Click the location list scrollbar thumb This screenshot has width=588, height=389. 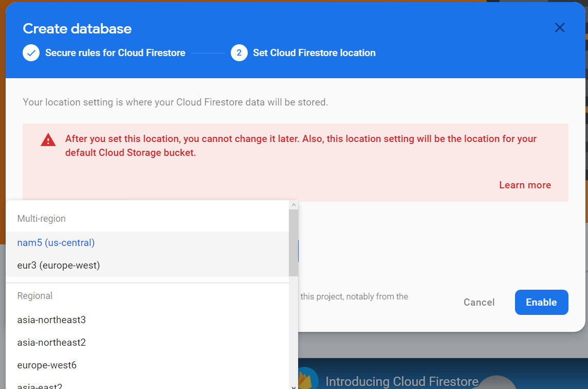pos(293,243)
